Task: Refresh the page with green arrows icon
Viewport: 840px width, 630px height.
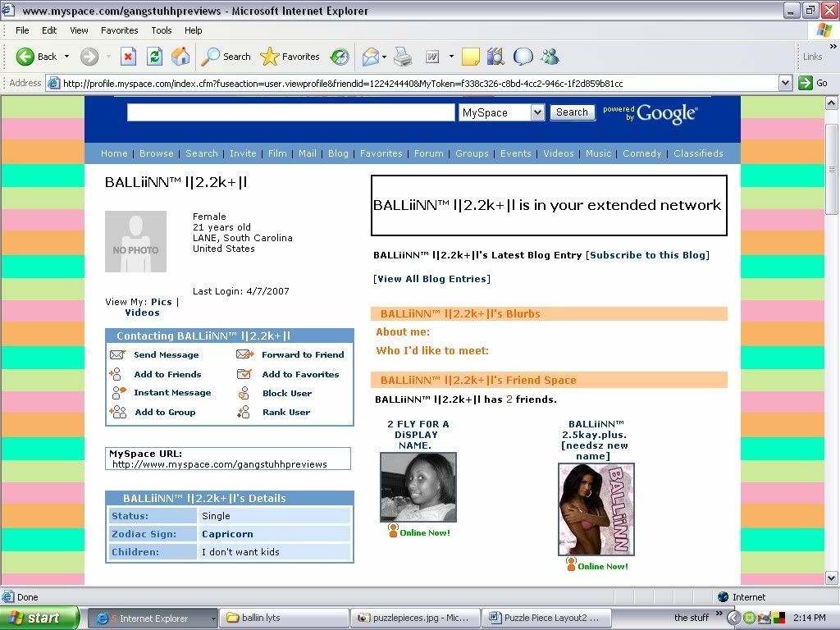Action: coord(155,57)
